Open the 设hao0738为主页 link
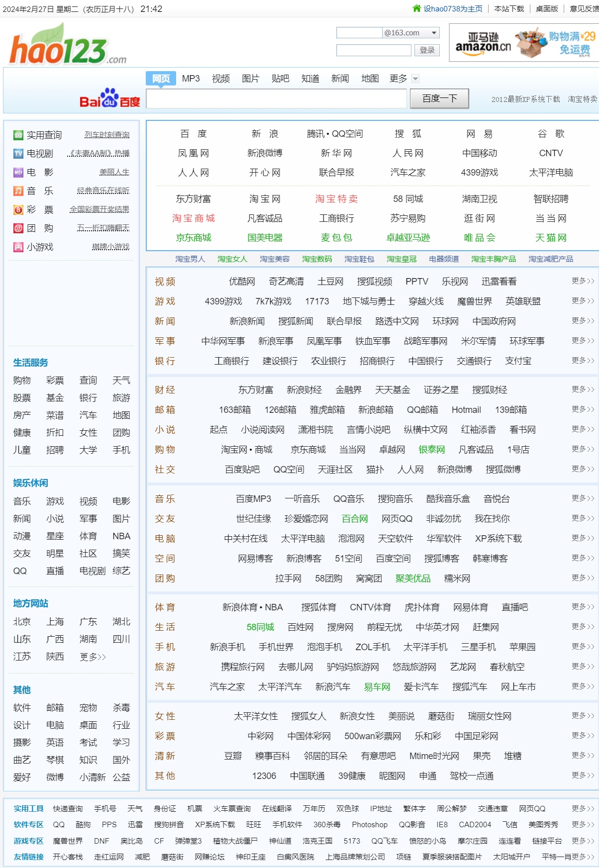Screen dimensions: 599x868 453,8
